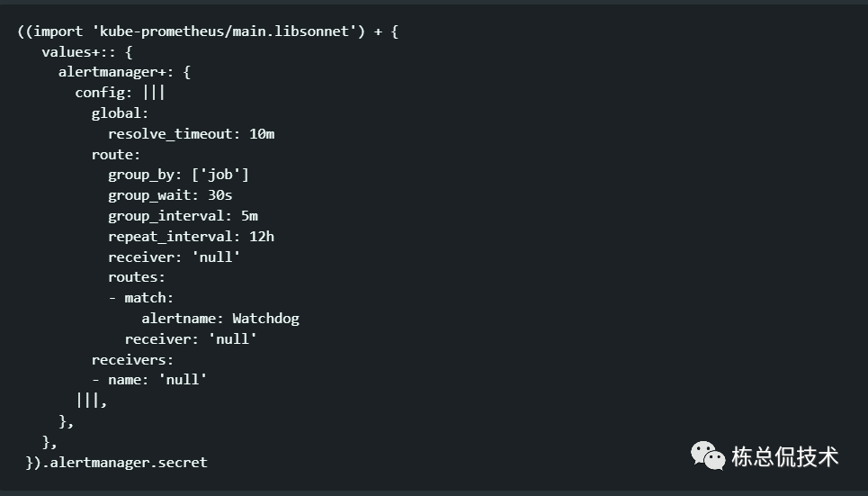Click the 'repeat_interval: 12h' line
Viewport: 868px width, 496px height.
191,237
